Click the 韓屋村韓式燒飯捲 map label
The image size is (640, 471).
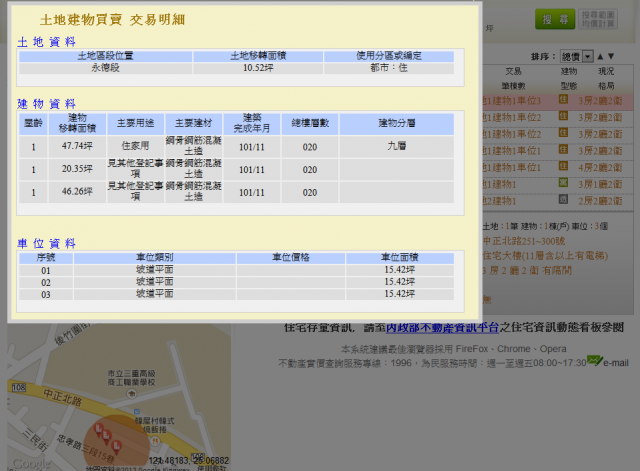tap(155, 425)
